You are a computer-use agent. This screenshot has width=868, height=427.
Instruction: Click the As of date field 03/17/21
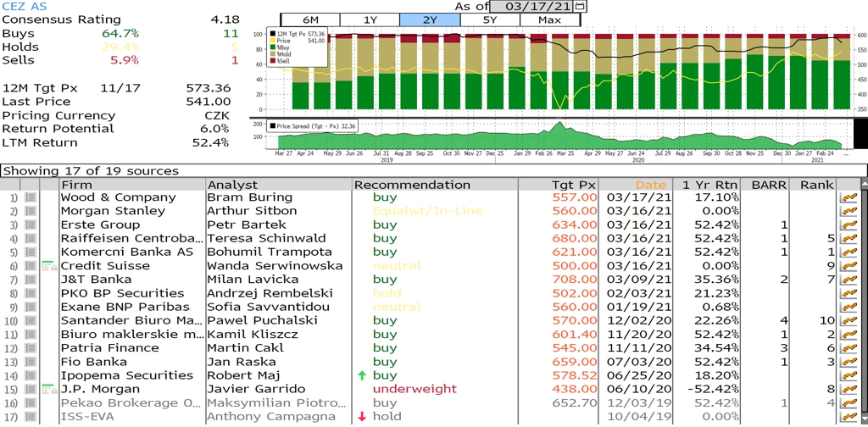(x=532, y=6)
